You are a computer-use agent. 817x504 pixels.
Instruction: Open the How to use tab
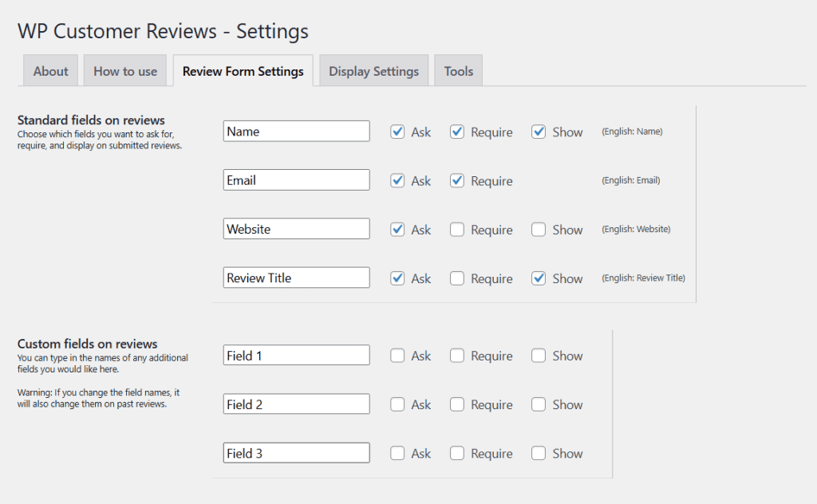click(x=124, y=70)
